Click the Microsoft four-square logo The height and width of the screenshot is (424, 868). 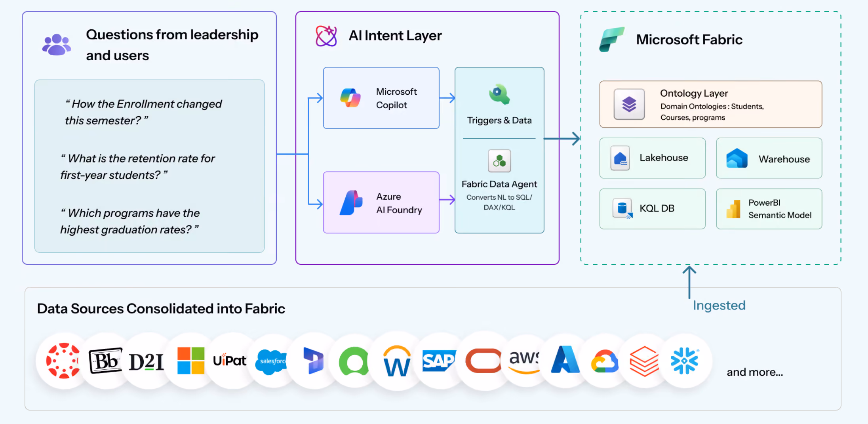[x=191, y=361]
